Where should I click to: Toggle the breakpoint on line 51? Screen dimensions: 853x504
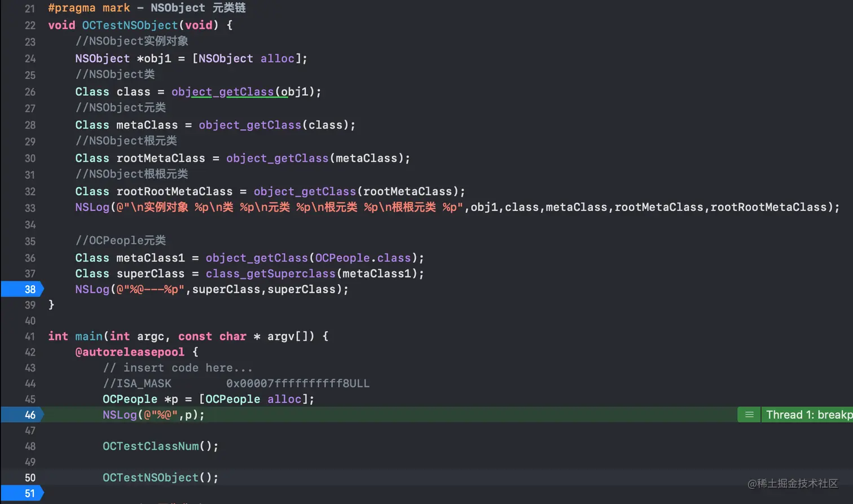coord(23,493)
